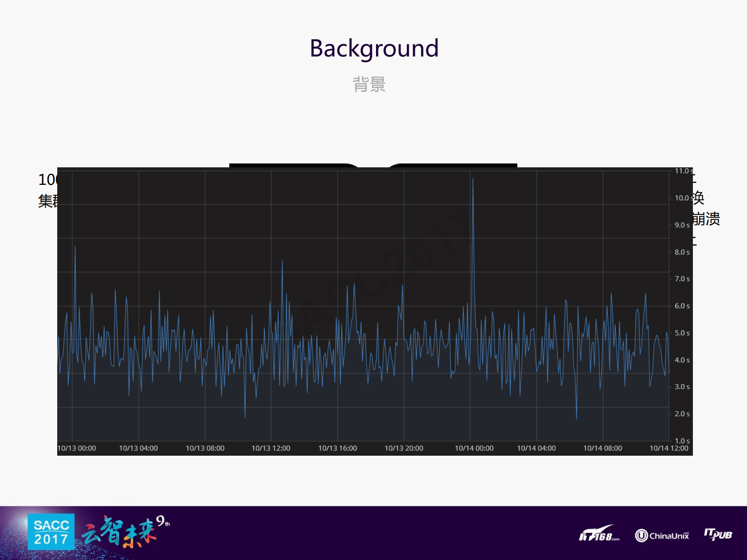Click the 10/14 00:00 x-axis label
The height and width of the screenshot is (560, 747).
[474, 448]
